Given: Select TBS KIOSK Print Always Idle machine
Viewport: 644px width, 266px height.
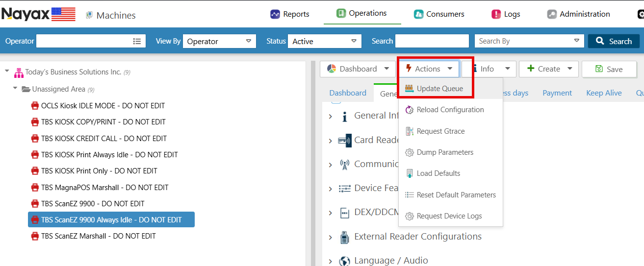Looking at the screenshot, I should [109, 154].
